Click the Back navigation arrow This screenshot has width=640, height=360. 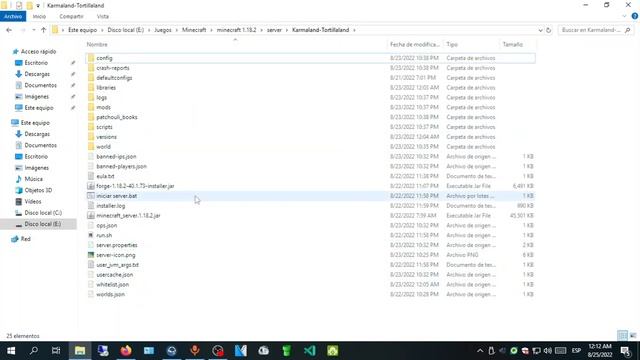(9, 30)
